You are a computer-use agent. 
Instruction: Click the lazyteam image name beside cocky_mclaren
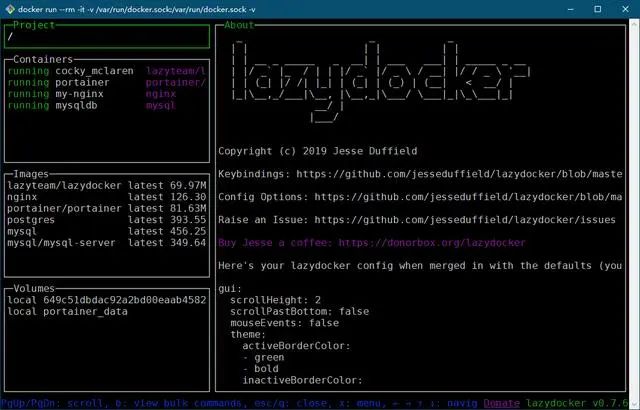pyautogui.click(x=176, y=71)
